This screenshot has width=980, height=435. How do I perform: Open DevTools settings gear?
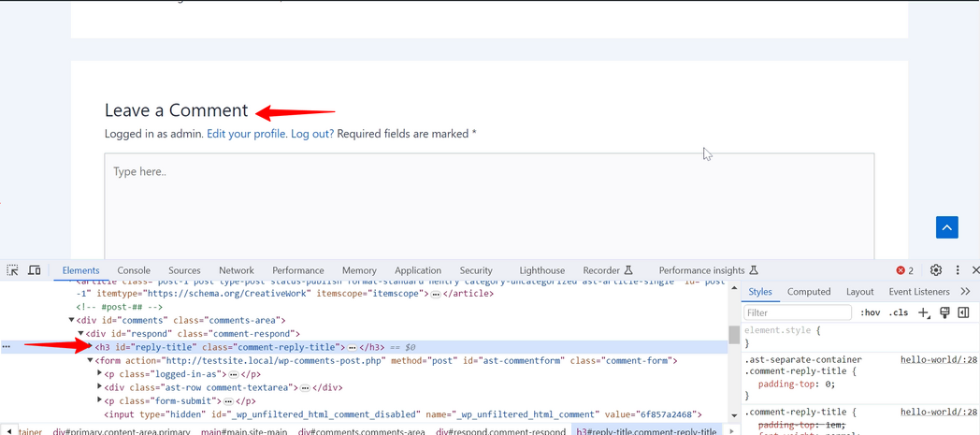936,270
